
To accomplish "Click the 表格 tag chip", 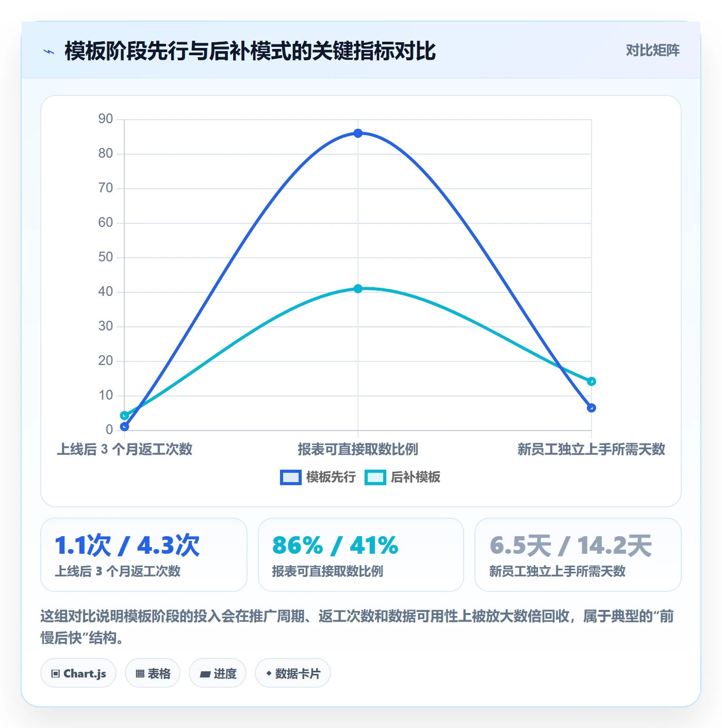I will pyautogui.click(x=153, y=673).
